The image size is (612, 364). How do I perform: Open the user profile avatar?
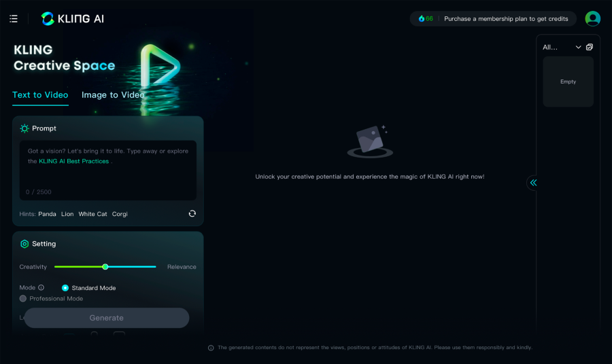pyautogui.click(x=592, y=19)
